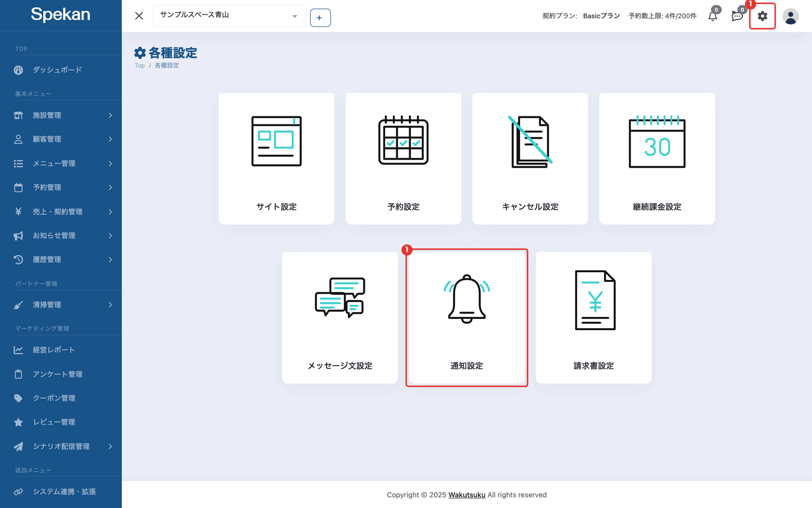
Task: Open the キャンセル設定 card
Action: [530, 158]
